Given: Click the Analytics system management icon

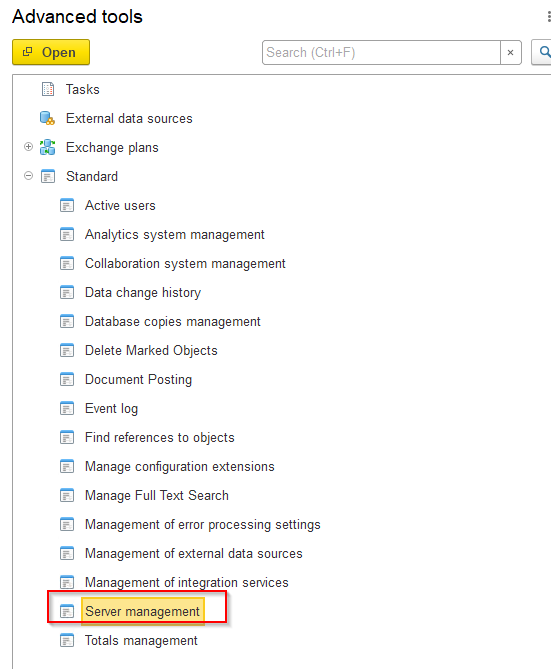Looking at the screenshot, I should coord(67,234).
